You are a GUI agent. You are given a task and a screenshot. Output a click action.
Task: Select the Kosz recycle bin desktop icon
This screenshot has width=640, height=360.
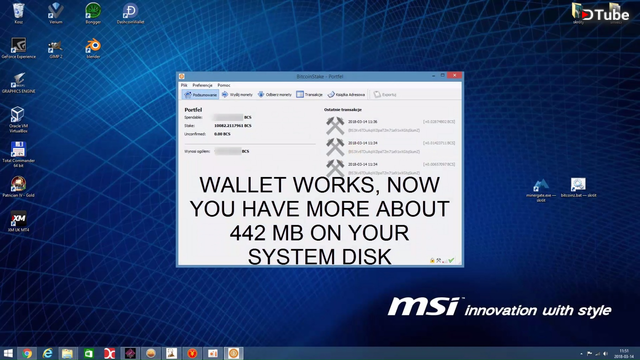pyautogui.click(x=18, y=13)
